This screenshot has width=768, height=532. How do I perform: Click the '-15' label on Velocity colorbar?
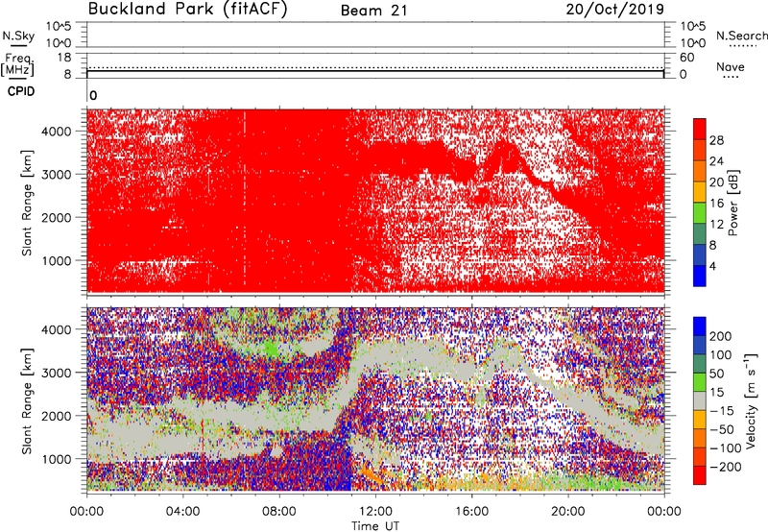(x=722, y=411)
